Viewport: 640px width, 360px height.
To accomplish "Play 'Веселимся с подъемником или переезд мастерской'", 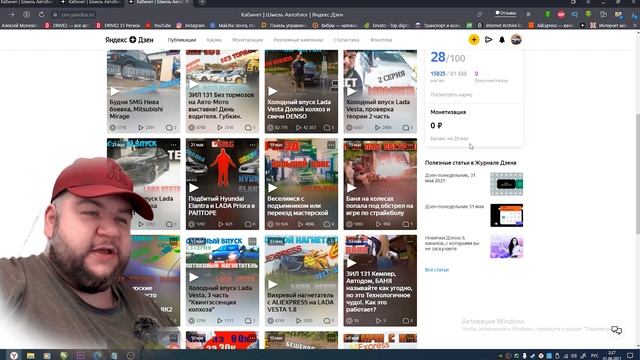I will 273,188.
